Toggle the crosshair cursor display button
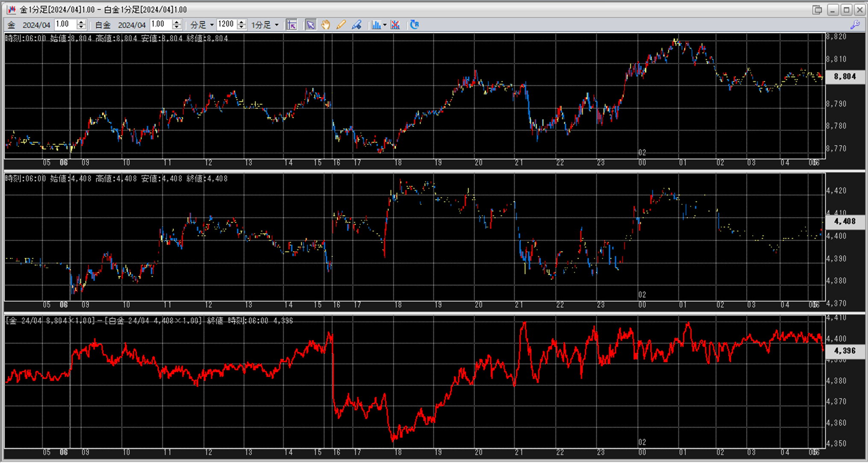Screen dimensions: 868x463 coord(292,25)
